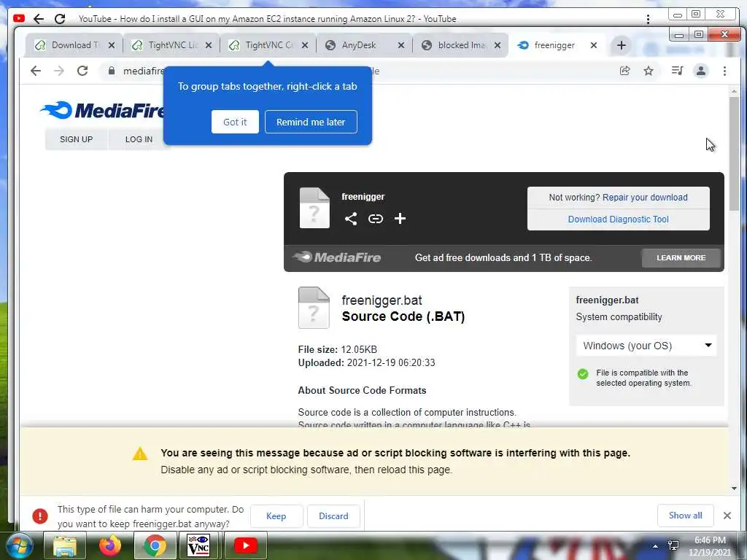Click the plus icon beside the link icon
Screen dimensions: 747x560
[400, 219]
